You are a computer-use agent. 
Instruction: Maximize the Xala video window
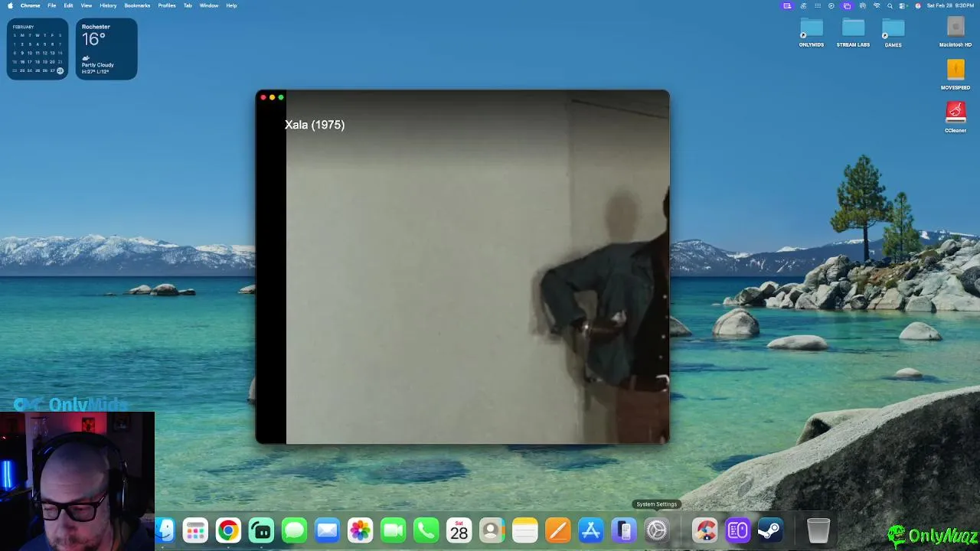point(281,97)
